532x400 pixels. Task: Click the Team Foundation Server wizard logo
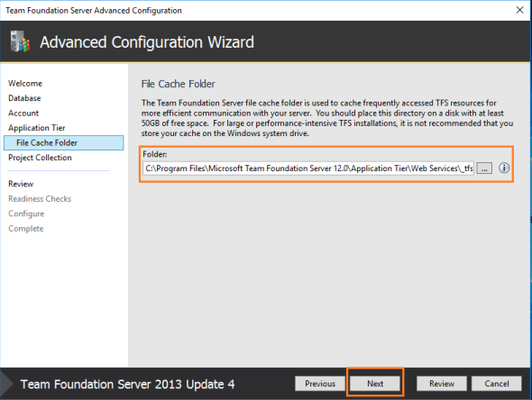[20, 41]
